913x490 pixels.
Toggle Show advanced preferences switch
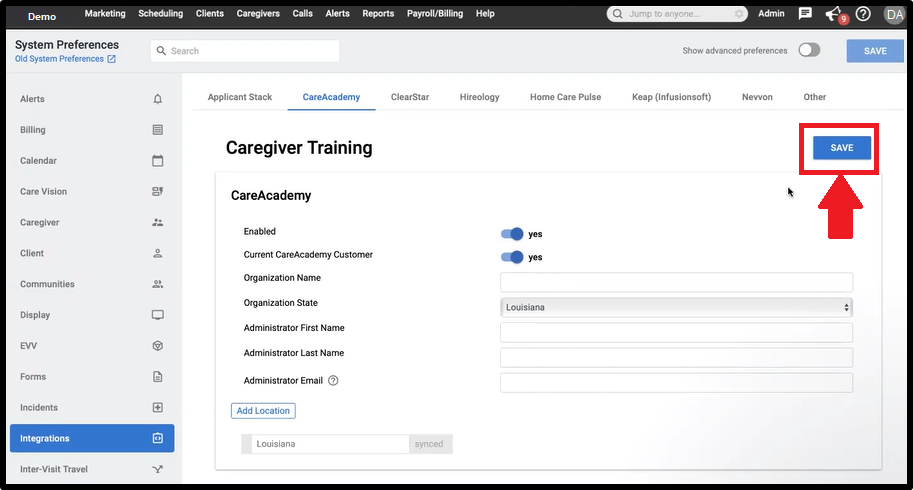(x=809, y=50)
